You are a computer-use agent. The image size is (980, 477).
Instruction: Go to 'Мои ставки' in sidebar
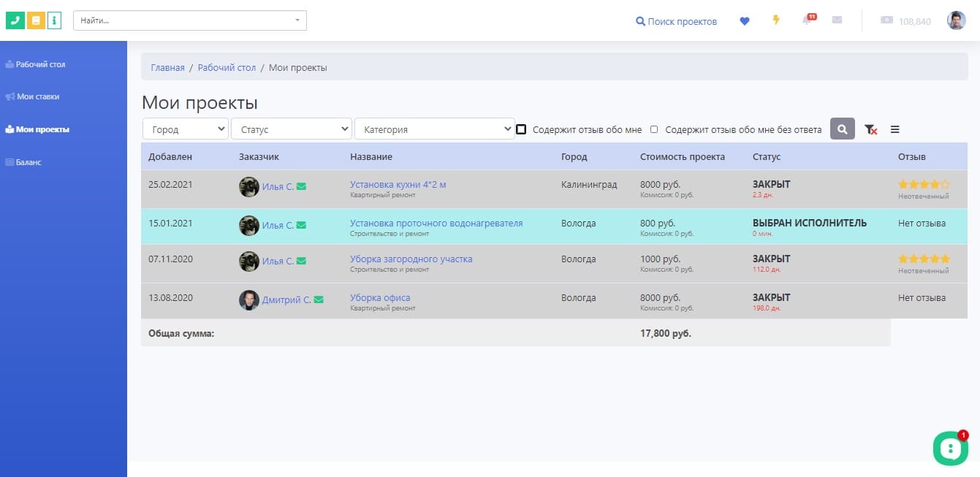pos(38,96)
